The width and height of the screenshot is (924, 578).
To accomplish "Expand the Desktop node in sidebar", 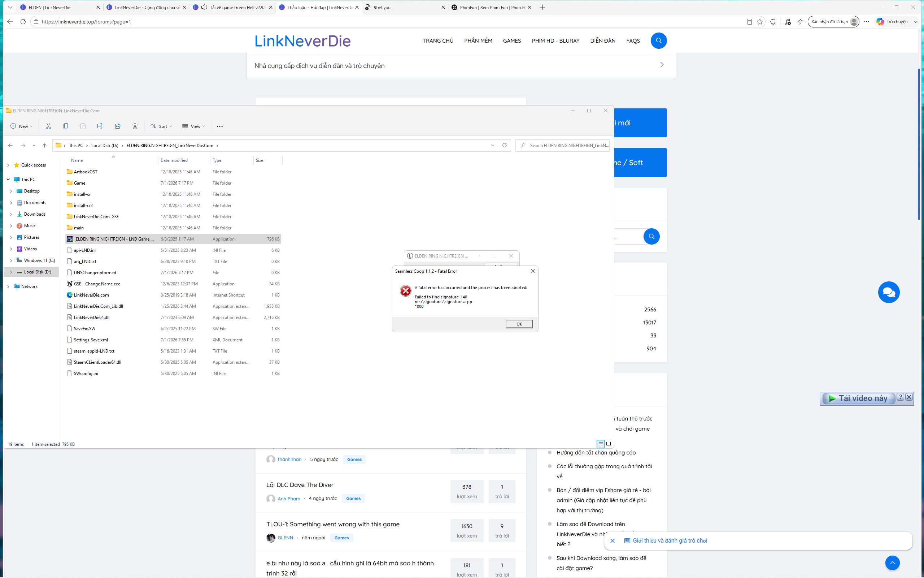I will click(x=11, y=191).
